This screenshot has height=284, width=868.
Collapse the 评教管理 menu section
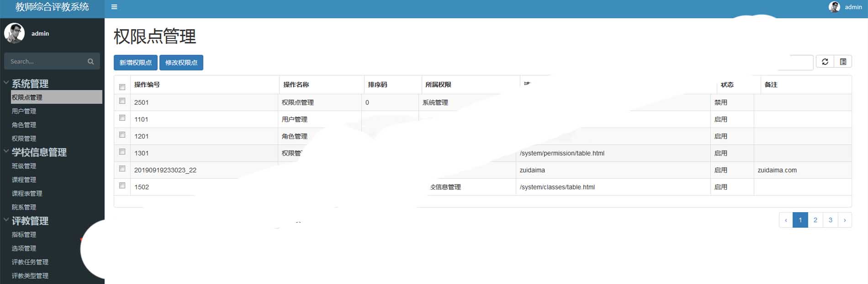click(x=30, y=221)
